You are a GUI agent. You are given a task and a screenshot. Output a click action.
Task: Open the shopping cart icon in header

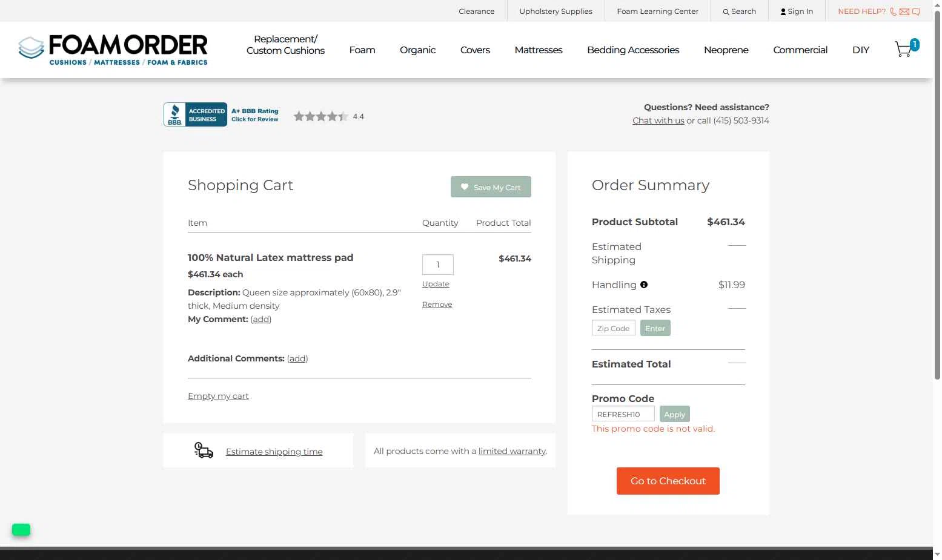pos(906,48)
